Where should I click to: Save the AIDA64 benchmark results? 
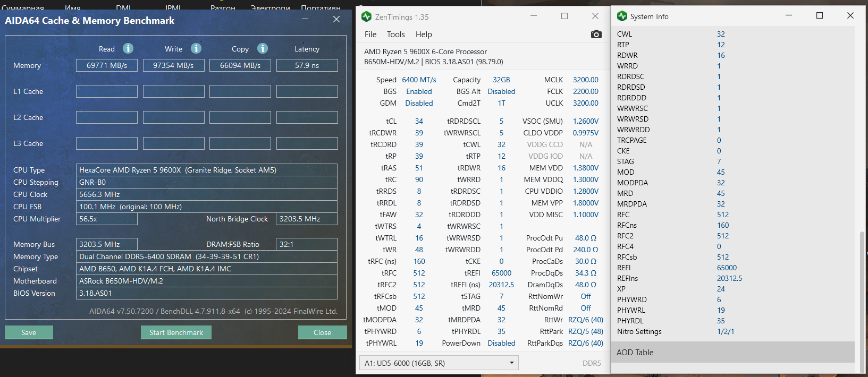tap(29, 332)
